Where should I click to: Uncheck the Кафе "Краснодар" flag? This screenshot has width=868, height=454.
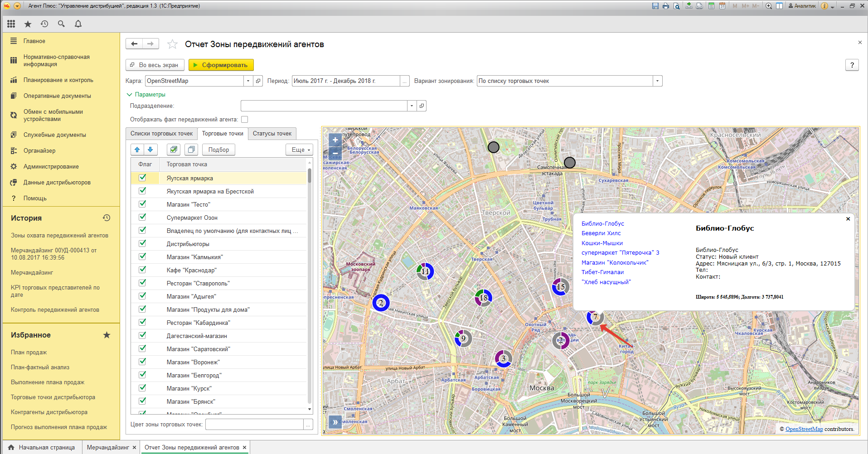pos(143,270)
